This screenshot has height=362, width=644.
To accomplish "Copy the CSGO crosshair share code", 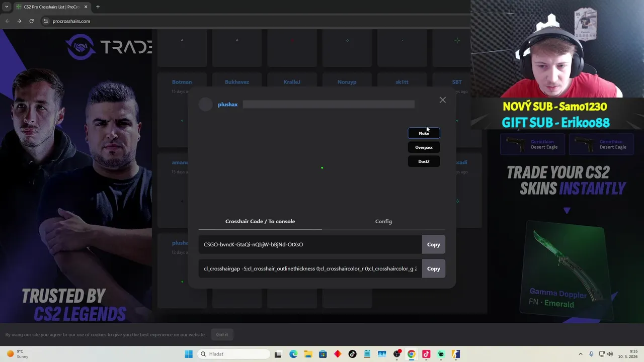I will pyautogui.click(x=433, y=244).
